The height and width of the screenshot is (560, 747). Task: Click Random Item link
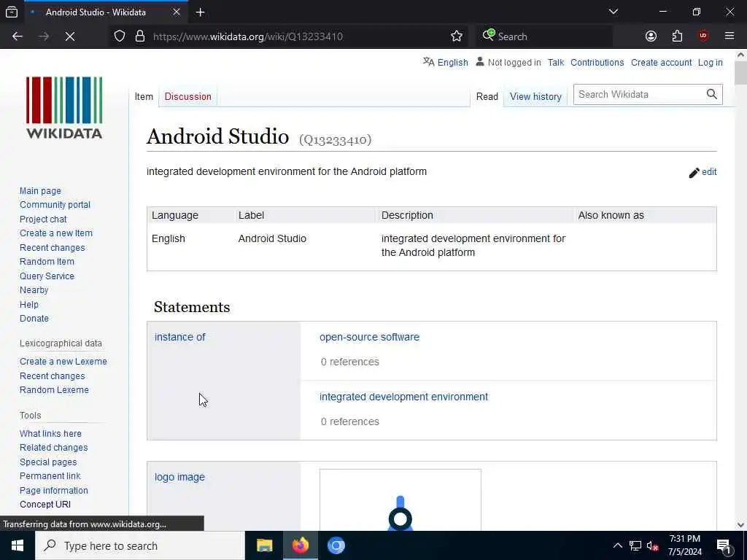pyautogui.click(x=47, y=262)
